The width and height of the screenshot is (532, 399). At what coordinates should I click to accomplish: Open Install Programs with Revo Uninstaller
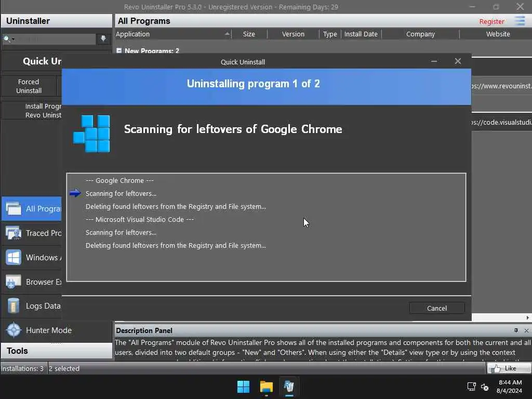pyautogui.click(x=32, y=111)
